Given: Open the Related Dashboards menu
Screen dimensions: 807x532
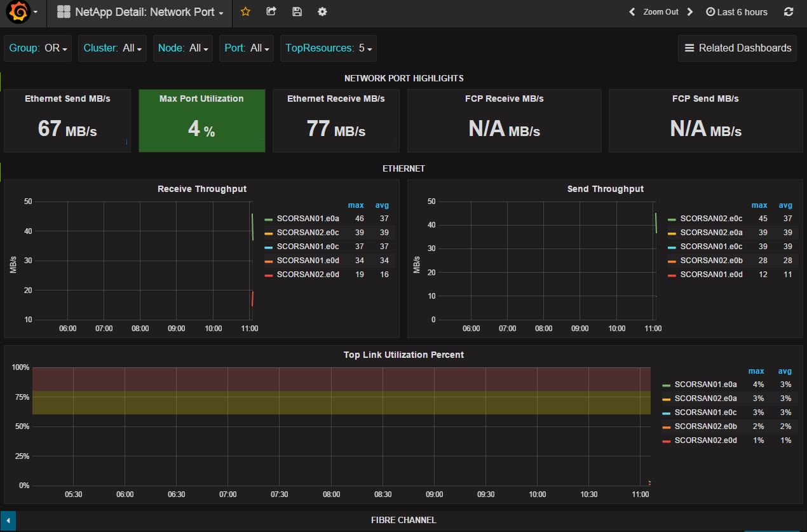Looking at the screenshot, I should click(x=737, y=48).
